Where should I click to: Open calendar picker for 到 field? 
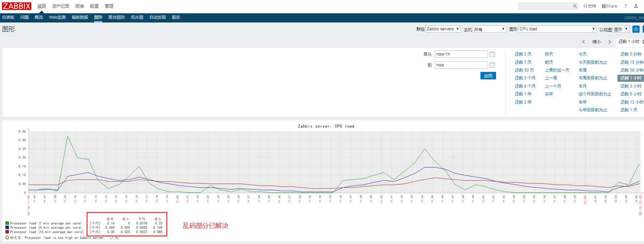coord(492,65)
